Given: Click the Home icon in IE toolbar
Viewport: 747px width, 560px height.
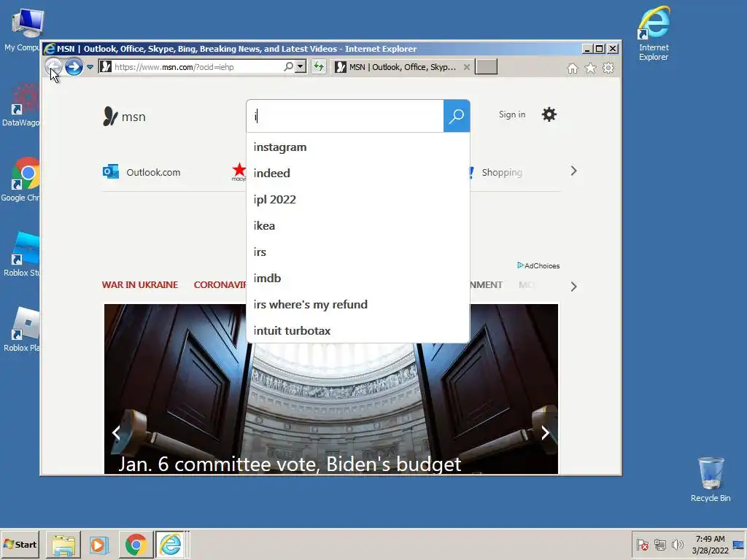Looking at the screenshot, I should tap(572, 68).
